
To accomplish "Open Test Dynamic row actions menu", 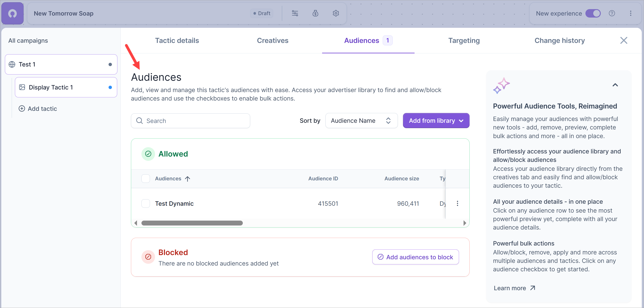I will click(x=457, y=203).
